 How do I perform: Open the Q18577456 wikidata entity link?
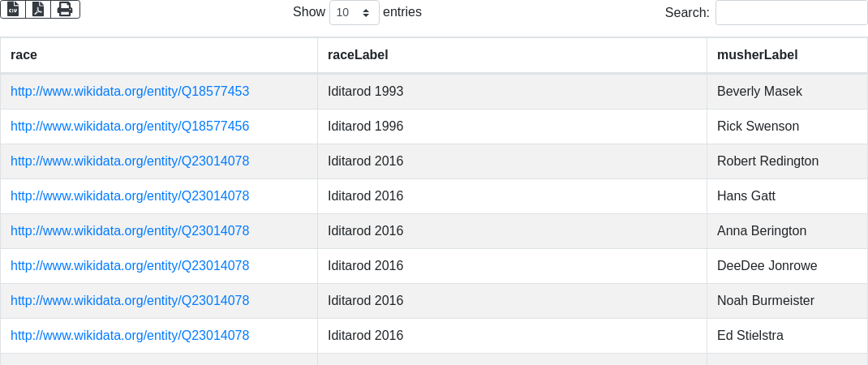130,127
